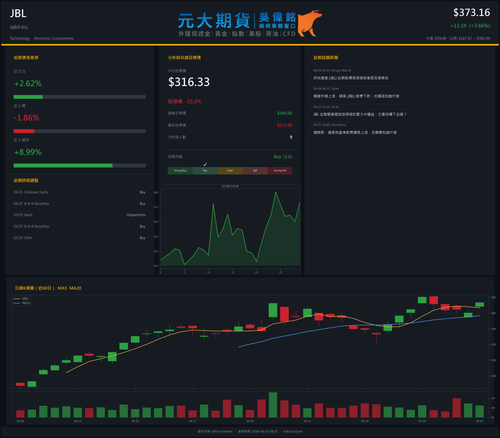Open the Simply Wall St. news headline
This screenshot has width=500, height=438.
[351, 78]
